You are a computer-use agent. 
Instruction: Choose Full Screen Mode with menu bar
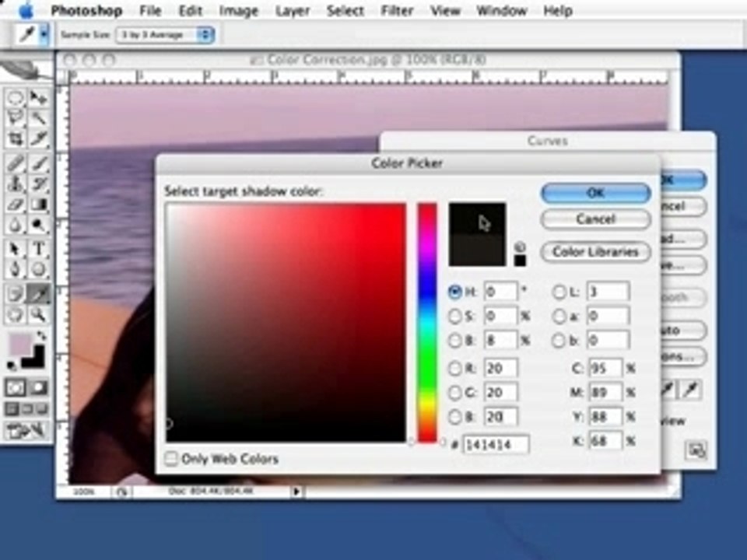coord(27,409)
